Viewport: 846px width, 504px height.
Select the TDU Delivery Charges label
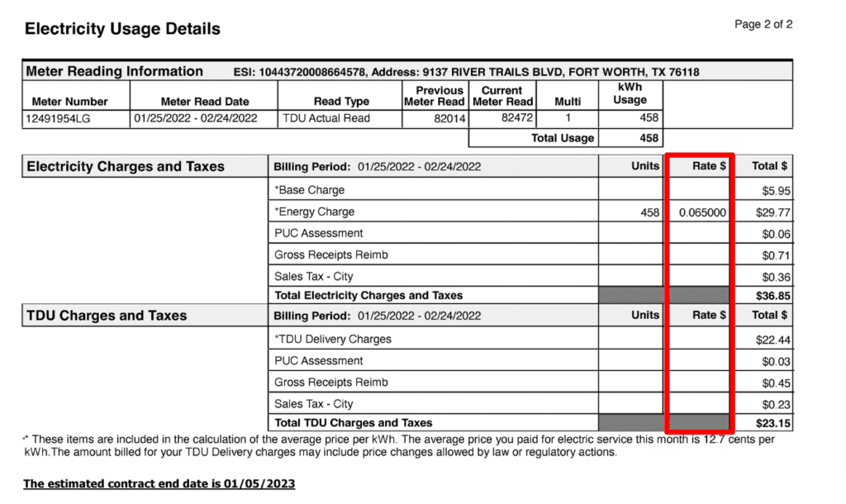pyautogui.click(x=333, y=339)
